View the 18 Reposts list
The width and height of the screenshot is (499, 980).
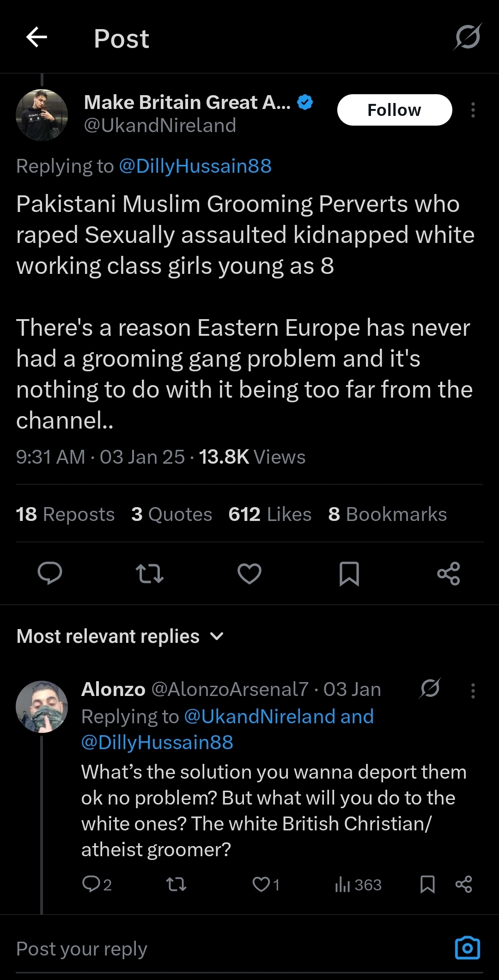65,514
